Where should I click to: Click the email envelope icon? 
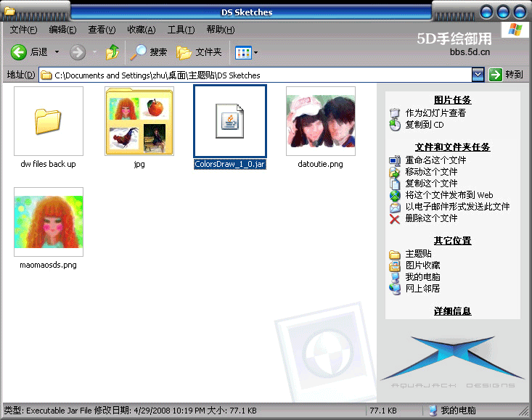pos(395,207)
